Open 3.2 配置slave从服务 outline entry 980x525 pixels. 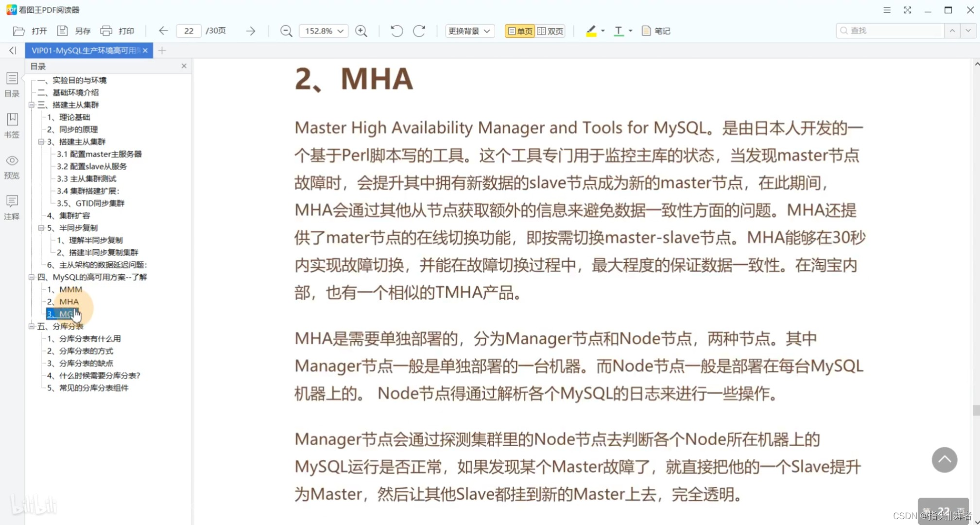[x=91, y=166]
